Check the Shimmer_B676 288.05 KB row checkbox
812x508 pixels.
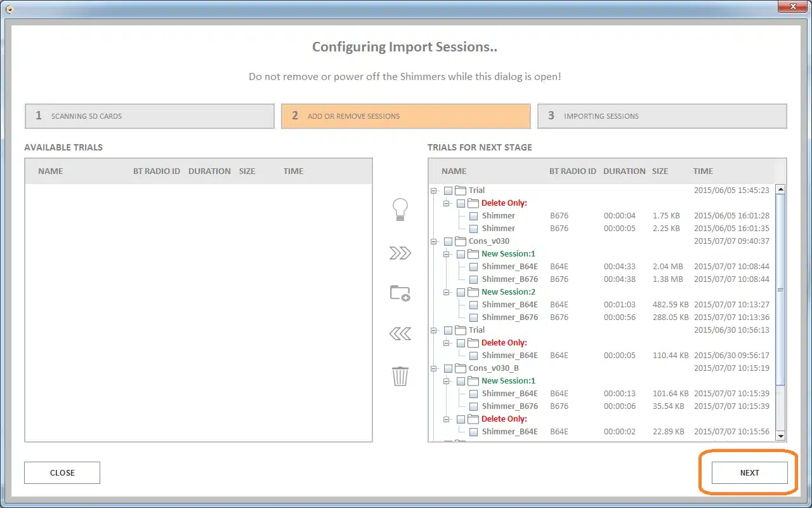point(474,317)
